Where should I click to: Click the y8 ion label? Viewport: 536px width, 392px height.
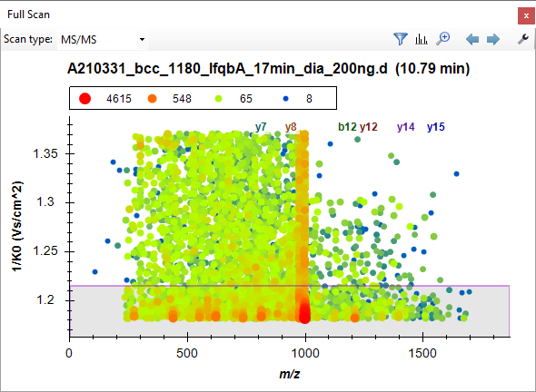click(291, 127)
